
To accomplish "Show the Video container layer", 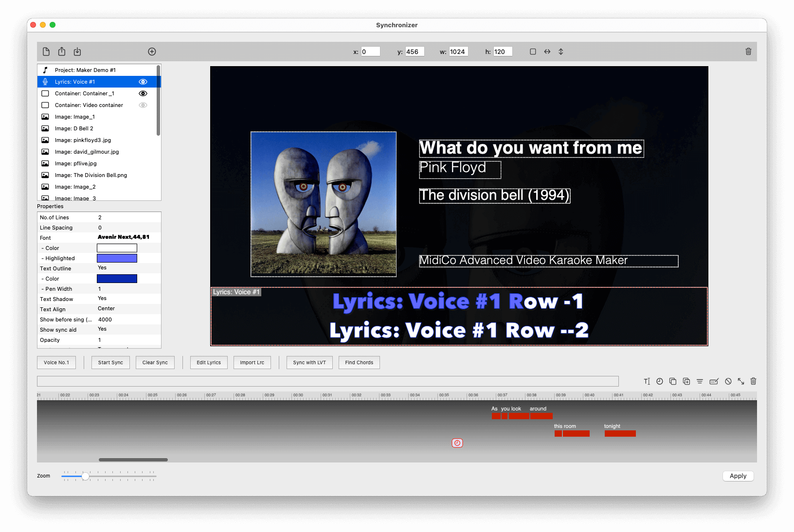I will pos(143,105).
